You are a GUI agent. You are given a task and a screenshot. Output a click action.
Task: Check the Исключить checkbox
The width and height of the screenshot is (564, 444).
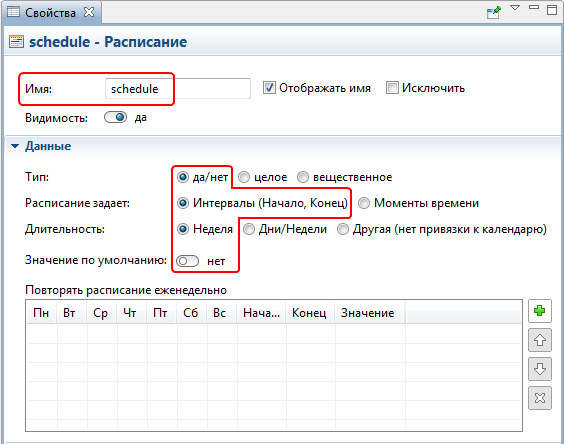coord(392,88)
